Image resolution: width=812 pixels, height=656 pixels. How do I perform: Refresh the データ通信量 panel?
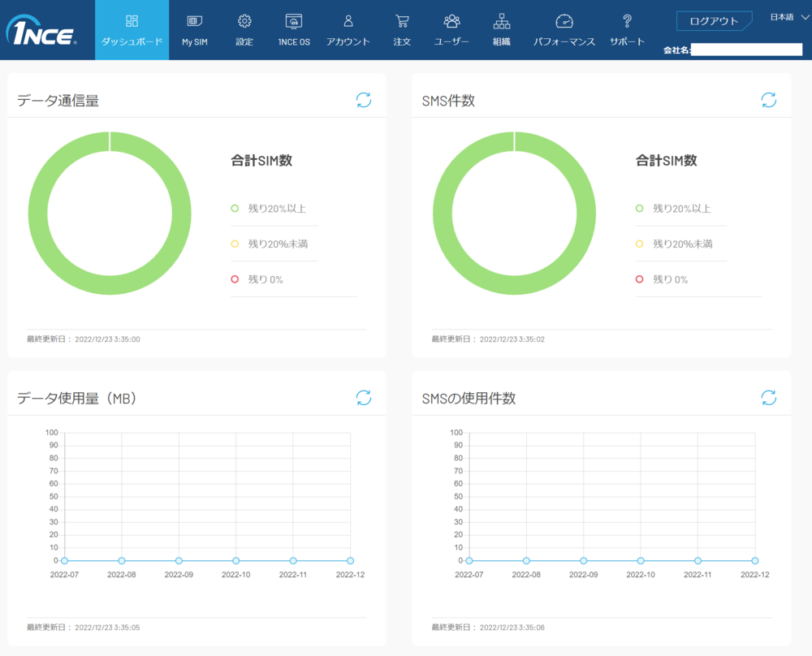364,100
